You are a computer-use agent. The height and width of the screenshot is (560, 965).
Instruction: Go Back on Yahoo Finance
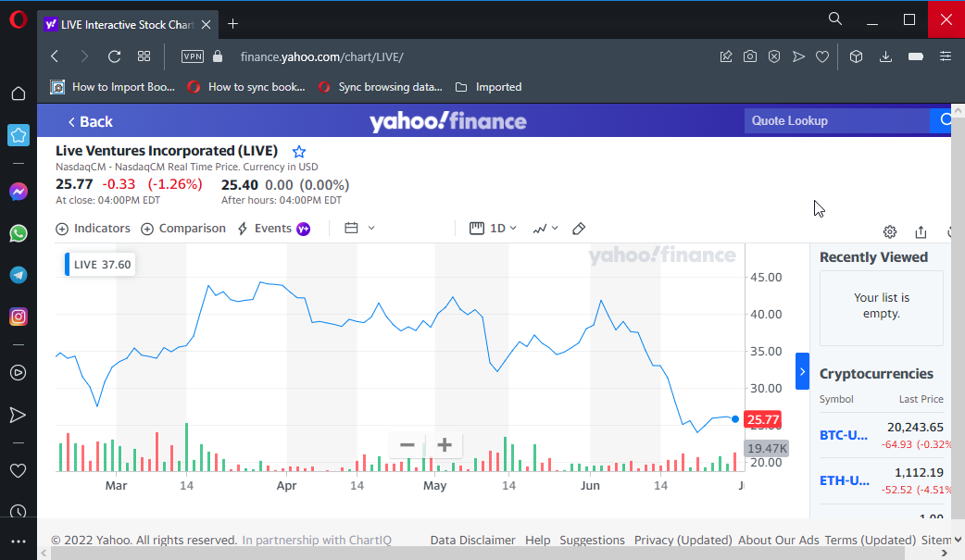(91, 122)
